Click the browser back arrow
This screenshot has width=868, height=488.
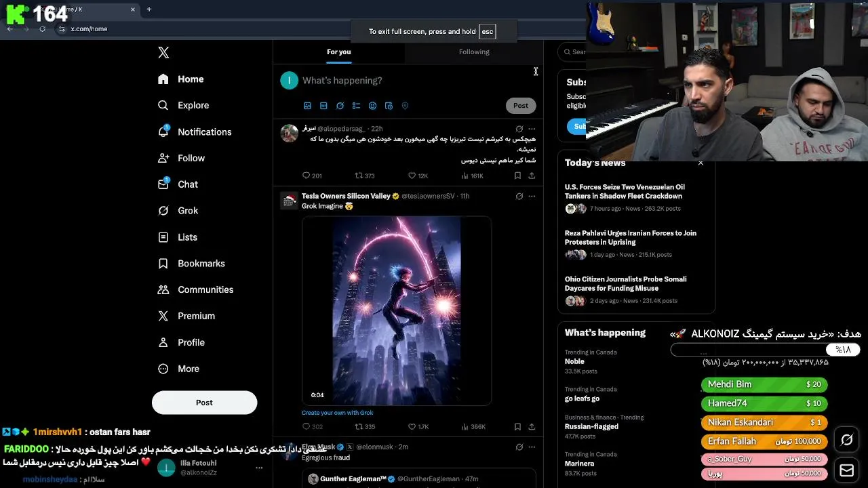click(x=9, y=29)
